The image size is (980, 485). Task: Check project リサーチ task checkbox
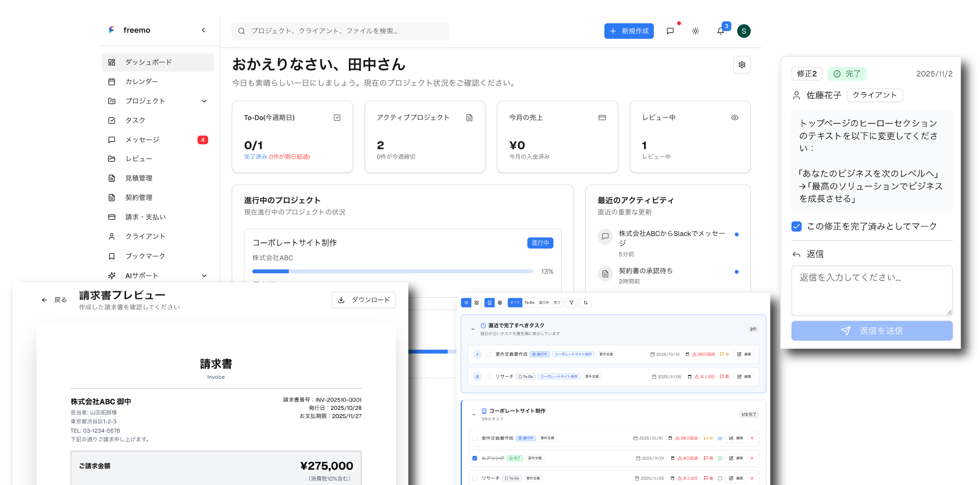coord(474,478)
